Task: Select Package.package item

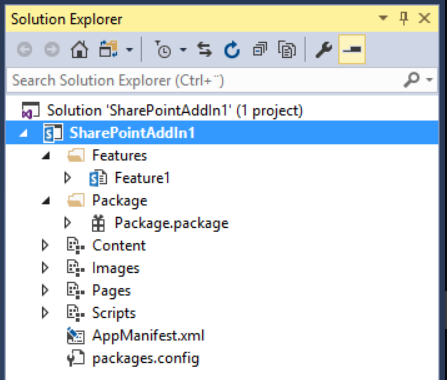Action: coord(171,223)
